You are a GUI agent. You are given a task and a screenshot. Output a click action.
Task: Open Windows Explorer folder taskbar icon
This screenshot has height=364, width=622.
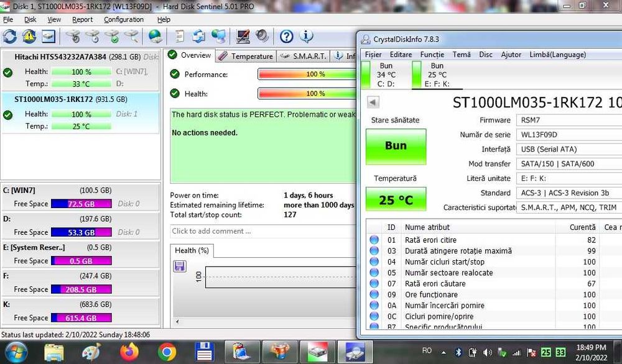point(54,352)
